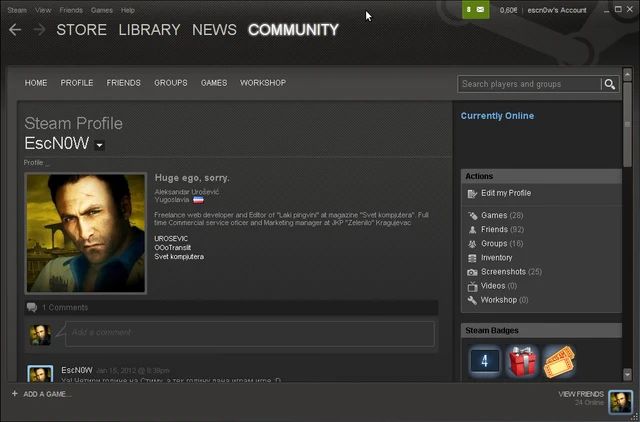
Task: Click the search magnifier icon
Action: point(610,84)
